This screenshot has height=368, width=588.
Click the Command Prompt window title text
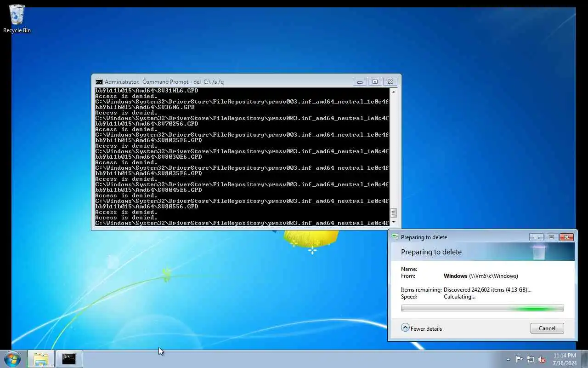pyautogui.click(x=164, y=82)
